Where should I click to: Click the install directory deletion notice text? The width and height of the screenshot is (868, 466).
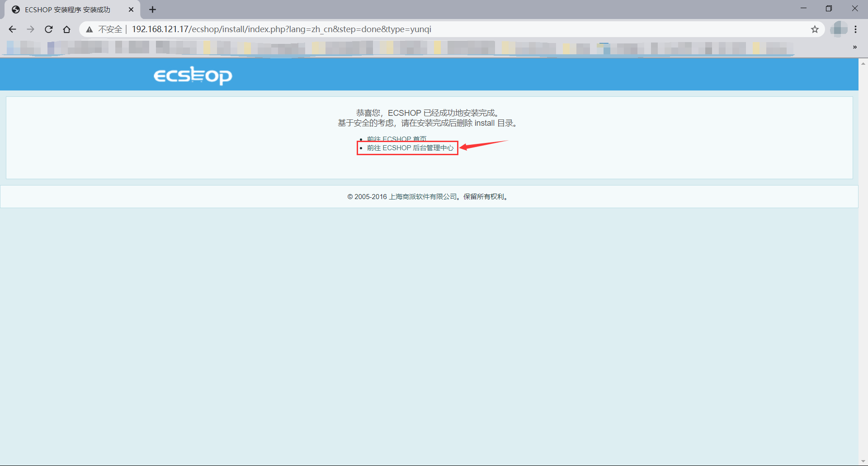pos(428,123)
